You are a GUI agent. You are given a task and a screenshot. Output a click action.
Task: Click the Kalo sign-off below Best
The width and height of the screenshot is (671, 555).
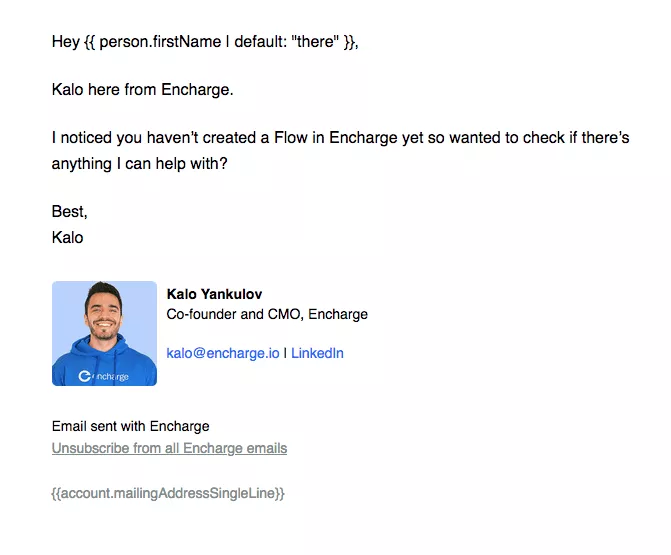click(x=67, y=237)
